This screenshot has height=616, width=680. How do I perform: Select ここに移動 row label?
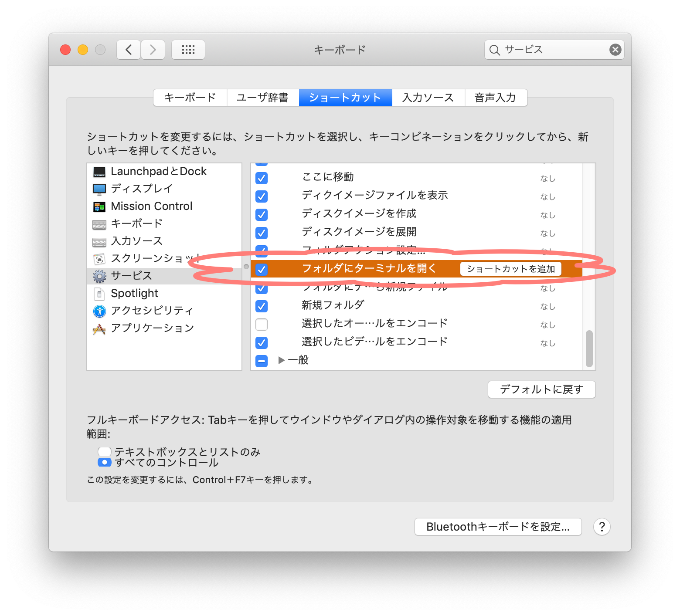click(328, 177)
